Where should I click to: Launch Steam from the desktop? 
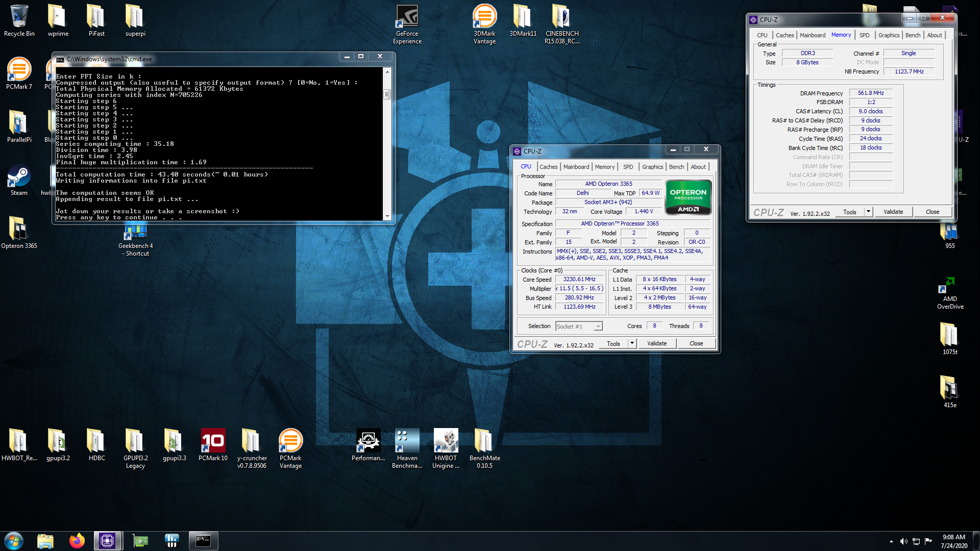tap(19, 180)
